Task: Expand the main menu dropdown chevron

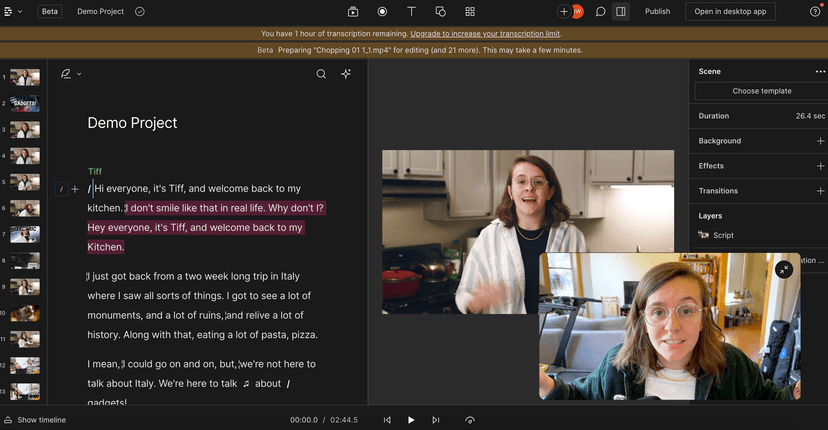Action: click(x=20, y=12)
